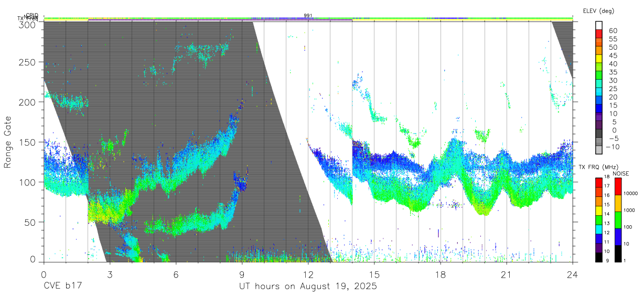Screen dimensions: 644x297
Task: Click the CVE b17 radar beam label
Action: (63, 287)
